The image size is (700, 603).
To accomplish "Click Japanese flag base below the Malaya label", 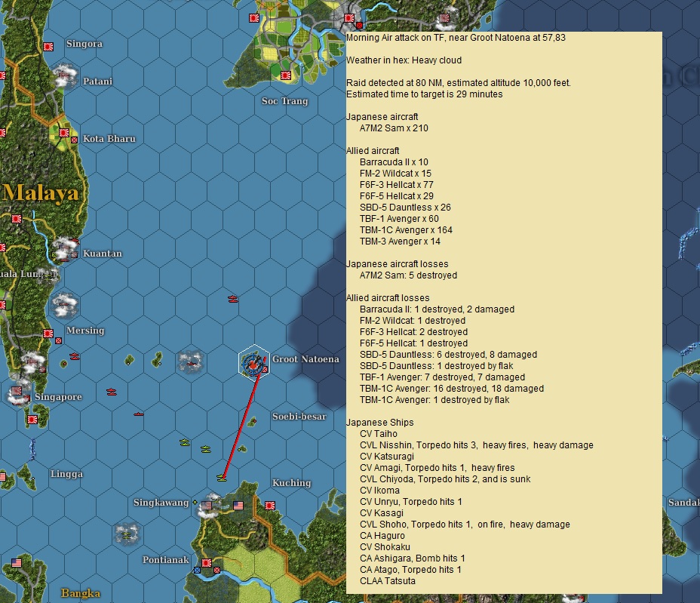I will [x=17, y=219].
